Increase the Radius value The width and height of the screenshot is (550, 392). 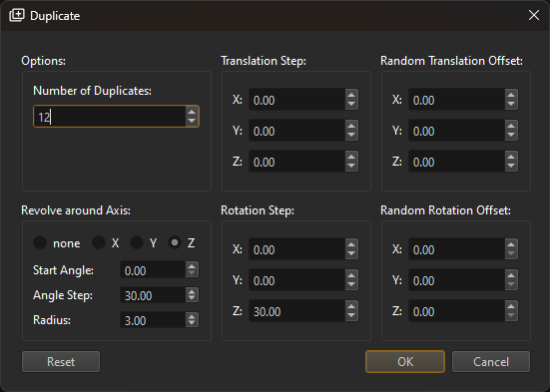[x=192, y=316]
